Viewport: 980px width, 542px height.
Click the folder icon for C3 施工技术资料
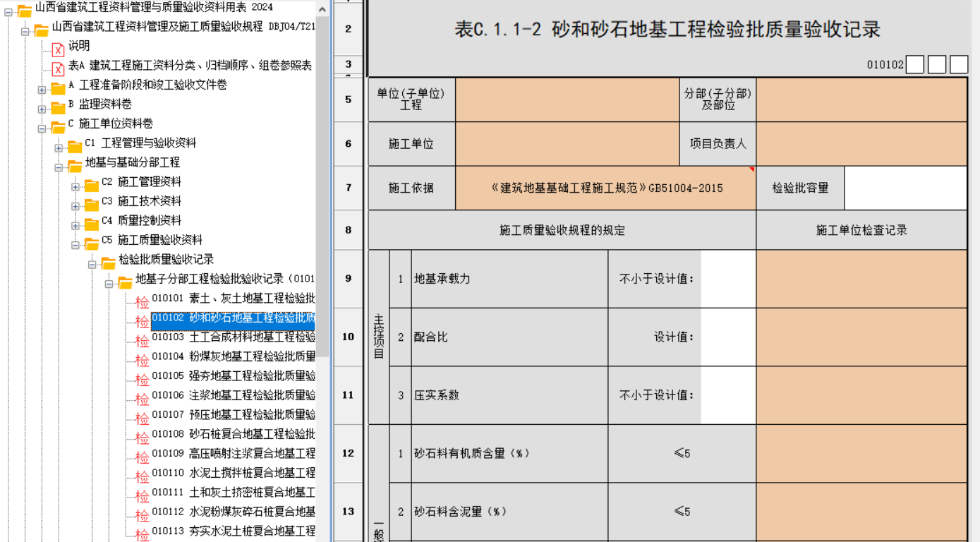click(x=91, y=205)
